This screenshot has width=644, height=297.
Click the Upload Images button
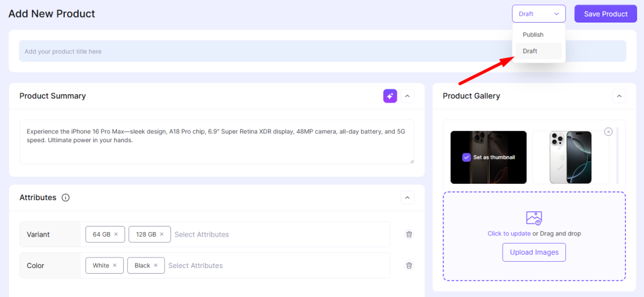coord(534,252)
